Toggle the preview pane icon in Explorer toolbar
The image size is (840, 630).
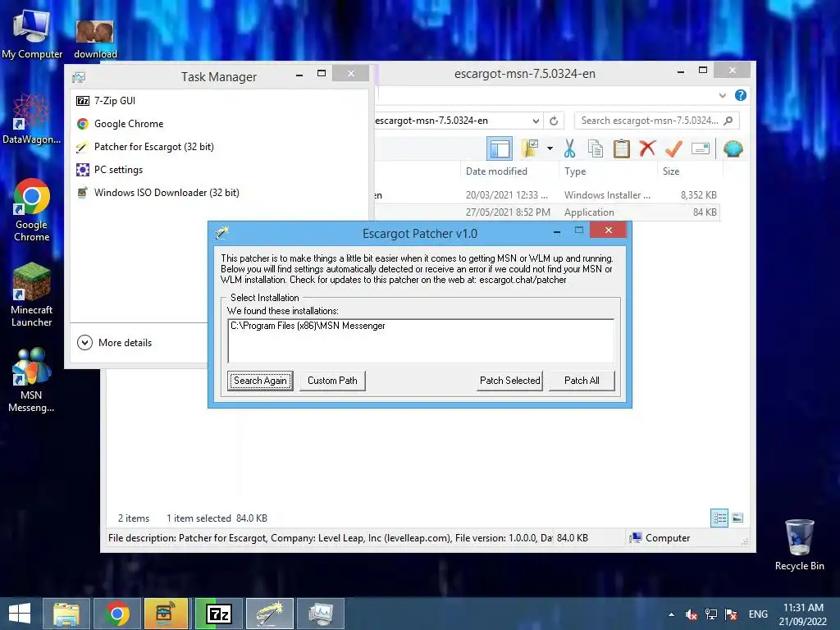(x=500, y=148)
